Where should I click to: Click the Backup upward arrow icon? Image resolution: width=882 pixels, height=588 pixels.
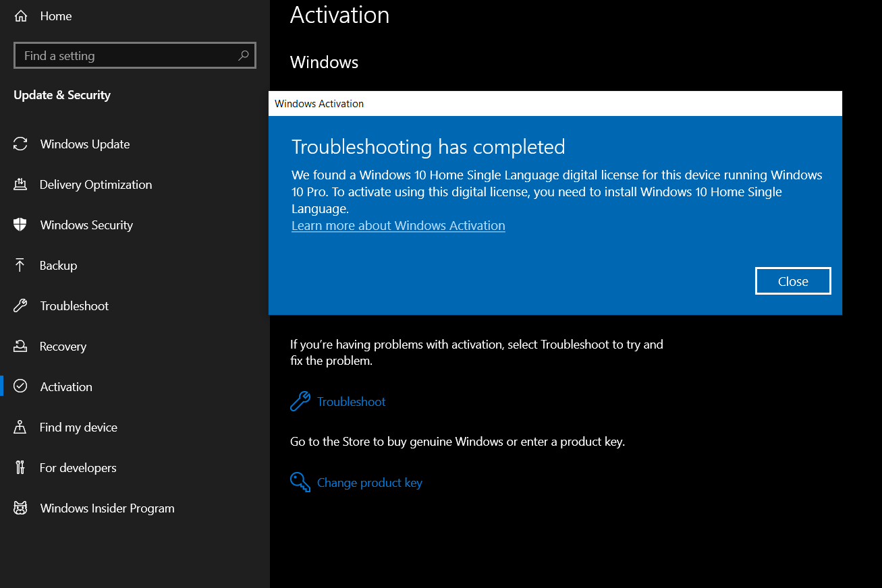point(20,265)
